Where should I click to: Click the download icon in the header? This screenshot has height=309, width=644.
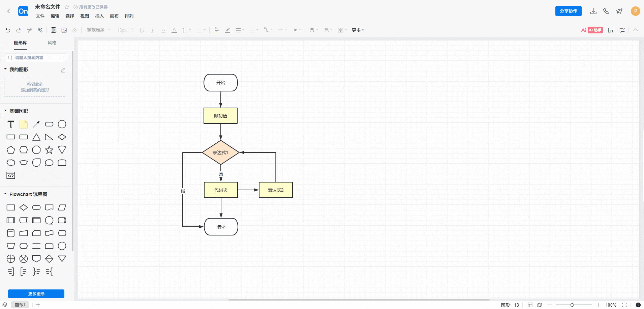point(593,11)
